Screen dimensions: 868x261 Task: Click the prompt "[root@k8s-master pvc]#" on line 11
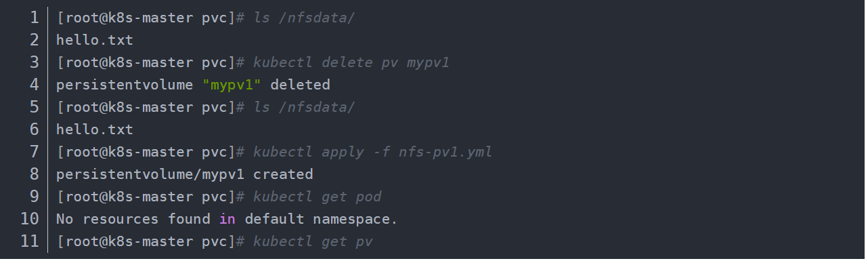pos(150,241)
